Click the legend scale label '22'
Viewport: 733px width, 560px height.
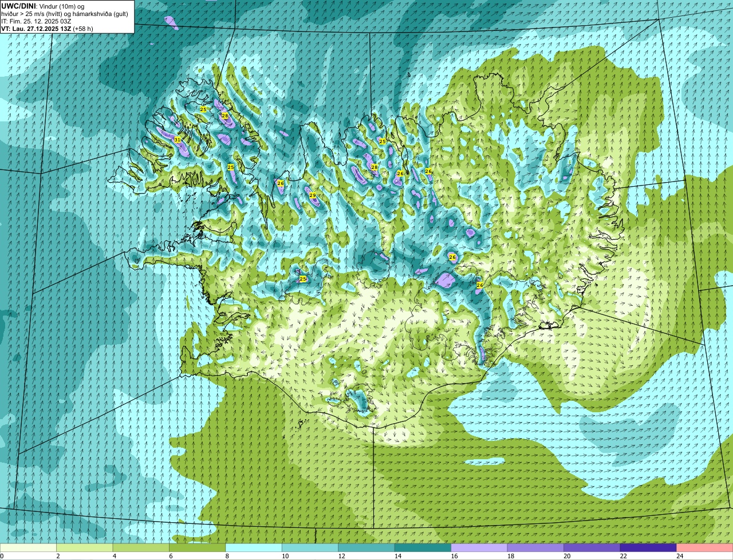(623, 555)
